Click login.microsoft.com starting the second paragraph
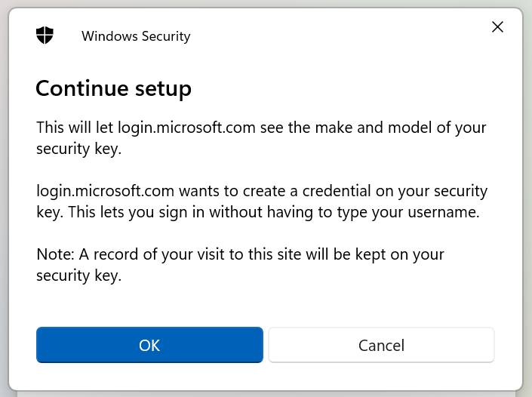The width and height of the screenshot is (532, 397). 105,192
